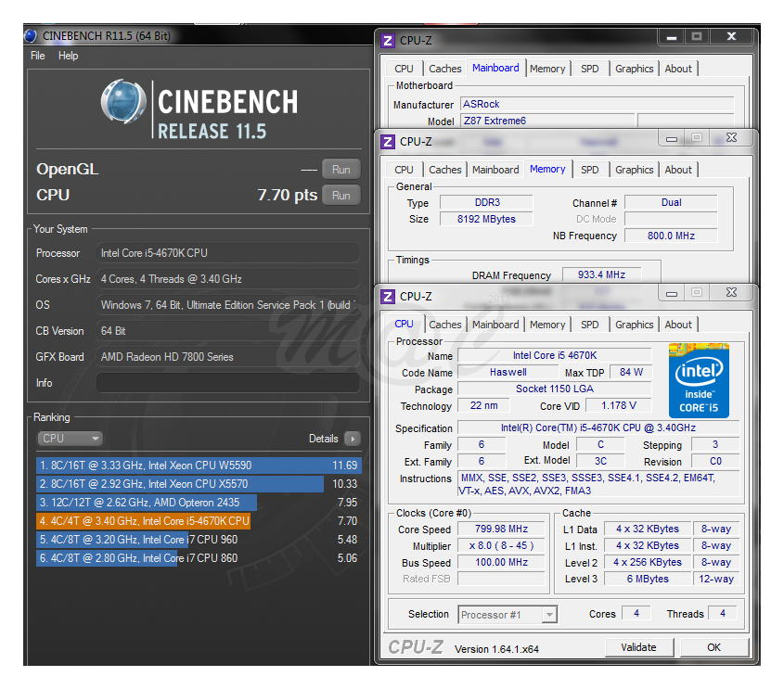
Task: Click the CPU-Z icon in CPU window title
Action: tap(389, 297)
